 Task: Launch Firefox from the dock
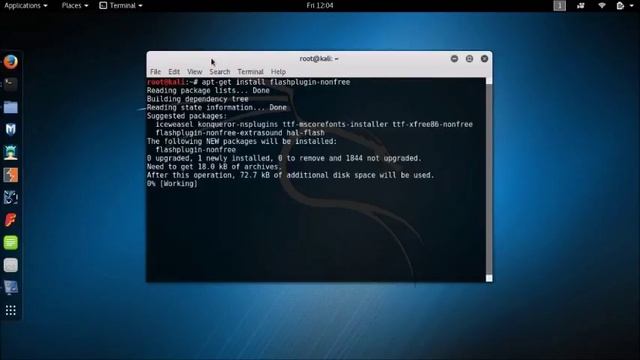click(11, 62)
